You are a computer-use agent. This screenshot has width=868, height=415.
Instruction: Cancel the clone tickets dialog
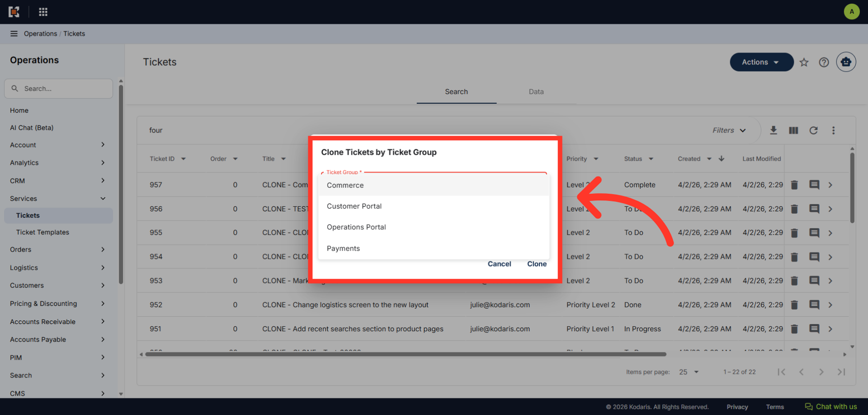pos(499,264)
